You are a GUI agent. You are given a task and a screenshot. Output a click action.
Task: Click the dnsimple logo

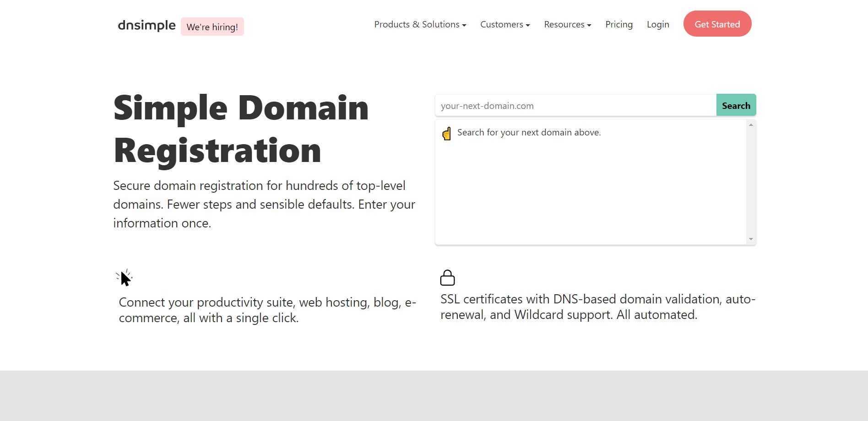point(146,26)
